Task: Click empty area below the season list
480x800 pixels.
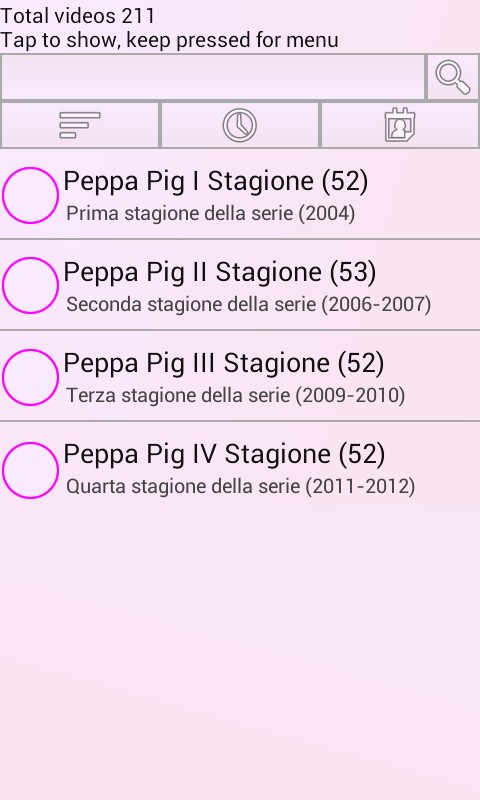Action: pyautogui.click(x=240, y=653)
